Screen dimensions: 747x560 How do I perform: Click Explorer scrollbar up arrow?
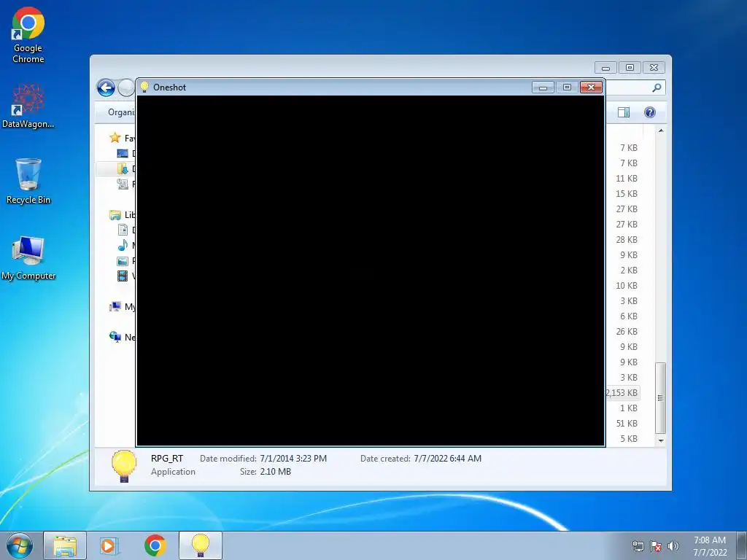[x=661, y=131]
